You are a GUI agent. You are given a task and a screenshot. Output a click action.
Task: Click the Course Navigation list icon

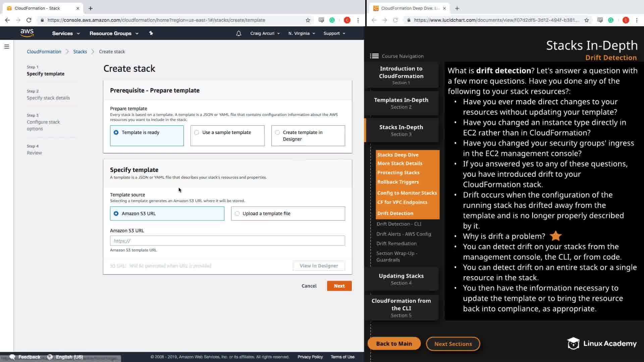pos(374,56)
